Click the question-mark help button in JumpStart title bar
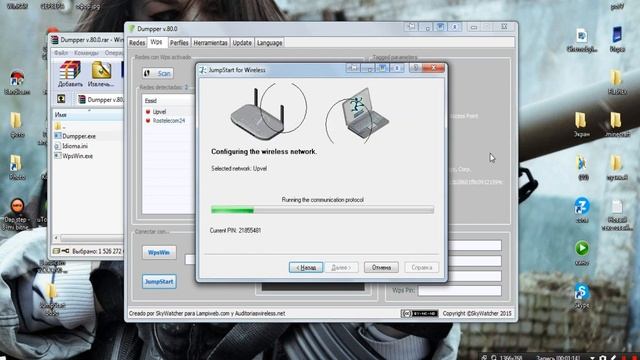 coord(416,68)
